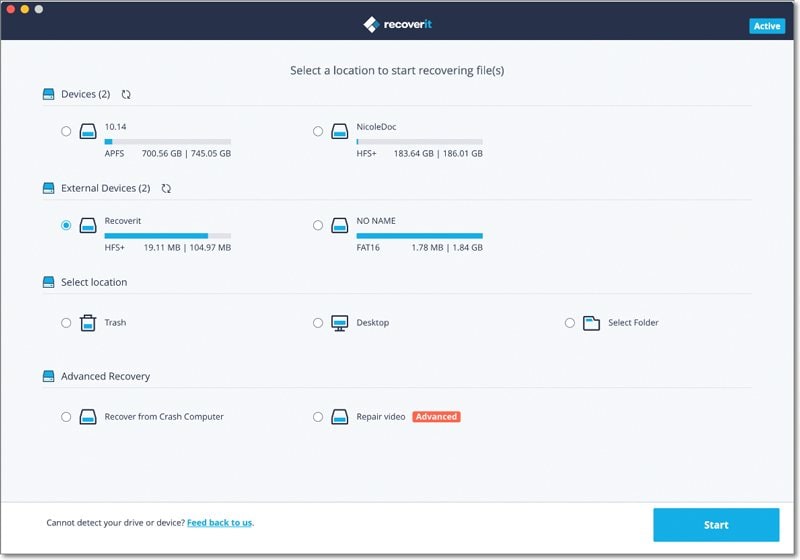Image resolution: width=800 pixels, height=560 pixels.
Task: Click the NicoleDoc drive icon
Action: [x=340, y=132]
